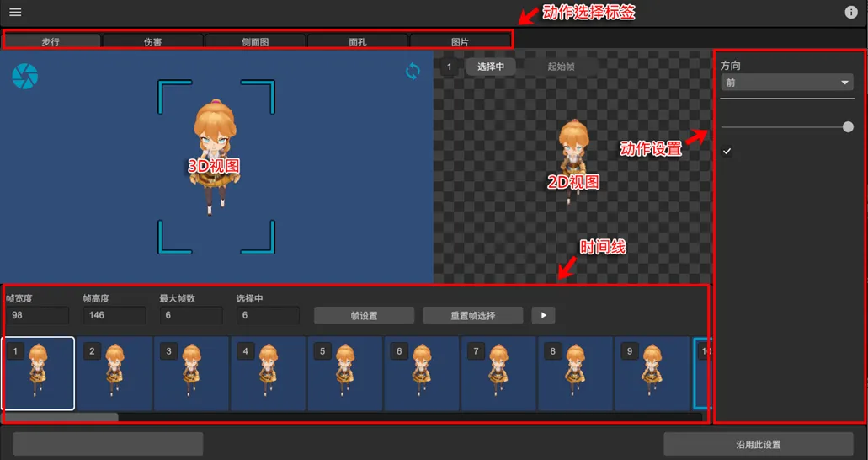
Task: Switch to the 侧面图 tab
Action: [x=255, y=41]
